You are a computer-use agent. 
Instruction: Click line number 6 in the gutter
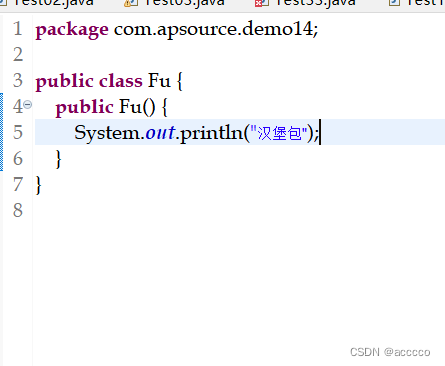tap(18, 158)
